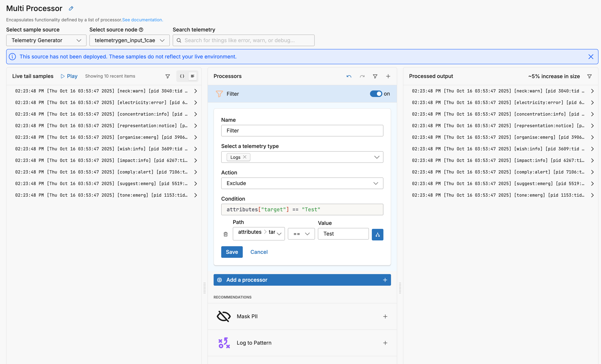This screenshot has height=364, width=601.
Task: Switch to text lines view toggle
Action: (192, 76)
